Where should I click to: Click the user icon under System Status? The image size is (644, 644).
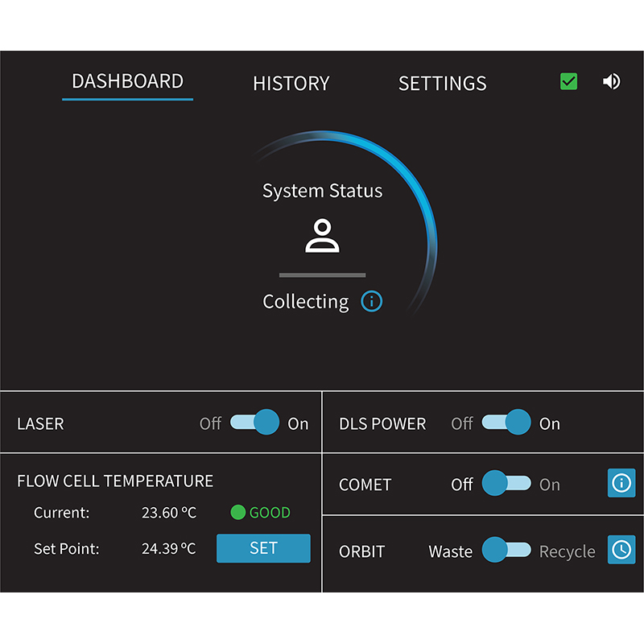click(x=323, y=235)
